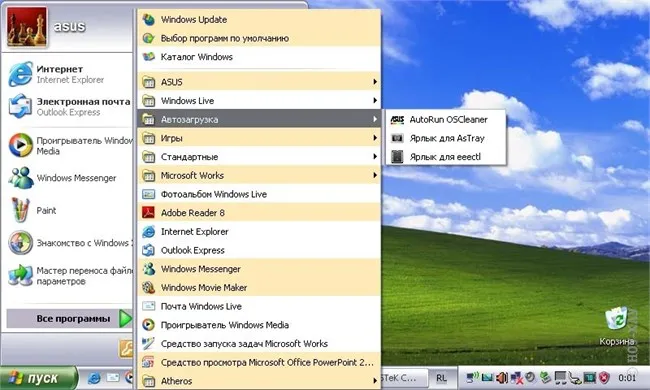This screenshot has height=390, width=650.
Task: Open Outlook Express in programs list
Action: 259,250
